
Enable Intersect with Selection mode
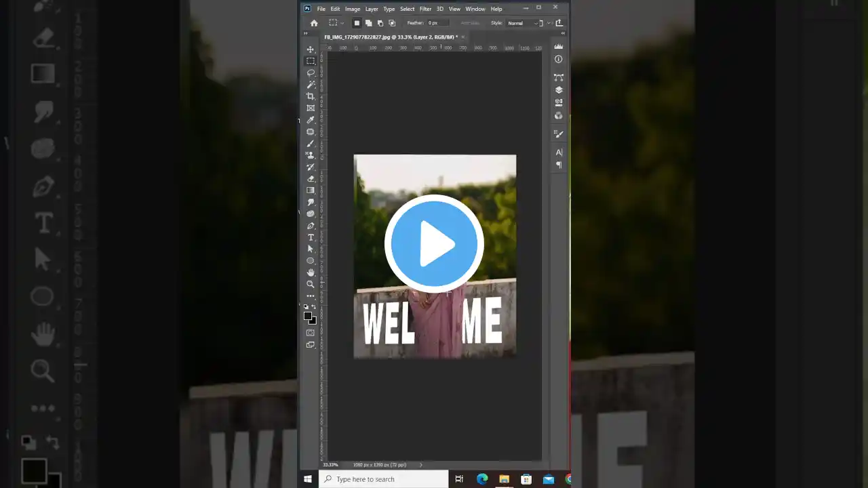pyautogui.click(x=391, y=23)
